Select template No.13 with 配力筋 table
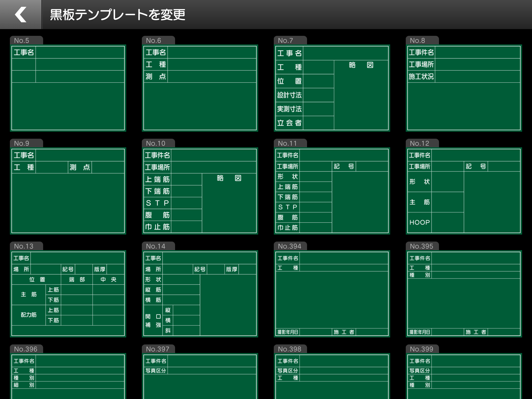 tap(68, 294)
